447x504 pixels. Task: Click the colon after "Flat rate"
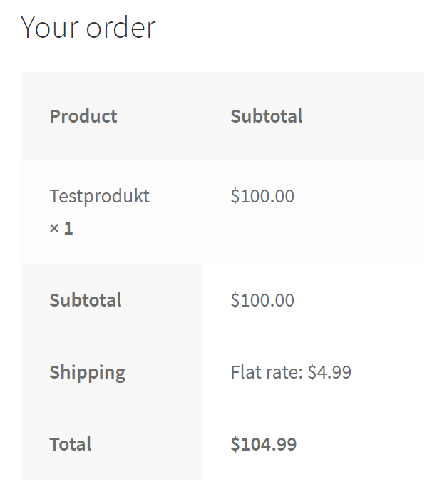click(302, 374)
